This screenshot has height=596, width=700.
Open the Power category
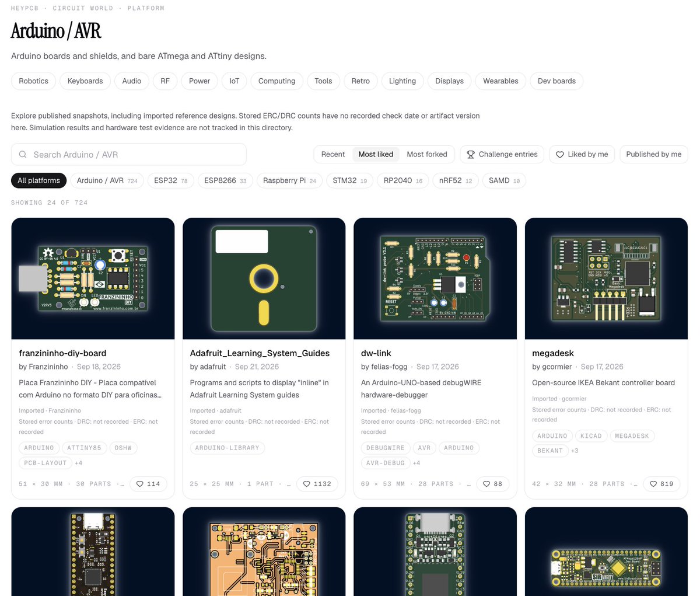tap(199, 81)
